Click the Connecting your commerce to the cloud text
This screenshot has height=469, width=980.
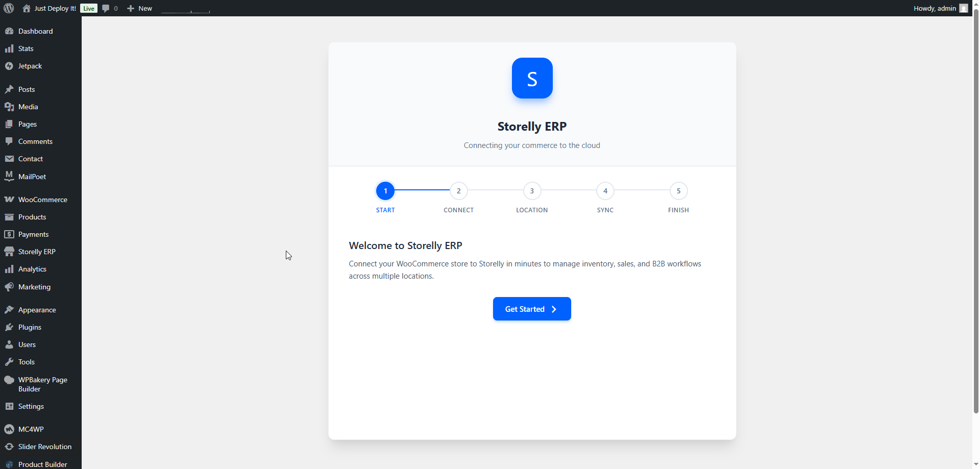pyautogui.click(x=532, y=145)
